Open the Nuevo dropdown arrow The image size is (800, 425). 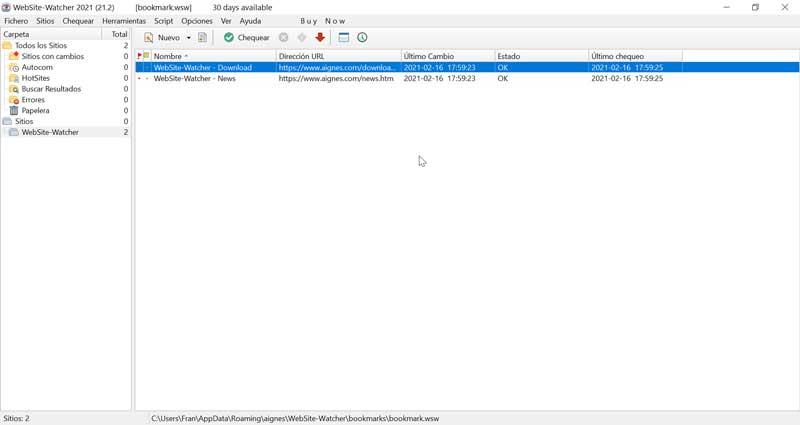coord(188,38)
